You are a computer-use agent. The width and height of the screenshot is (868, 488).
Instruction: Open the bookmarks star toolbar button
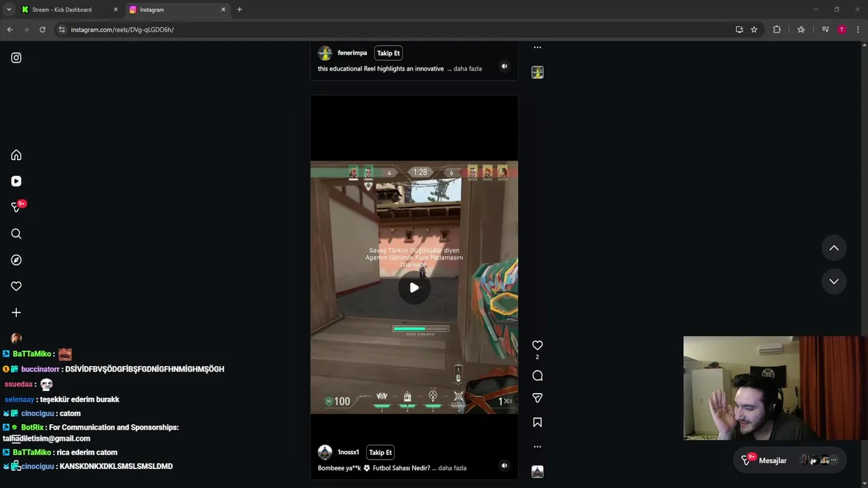coord(801,30)
